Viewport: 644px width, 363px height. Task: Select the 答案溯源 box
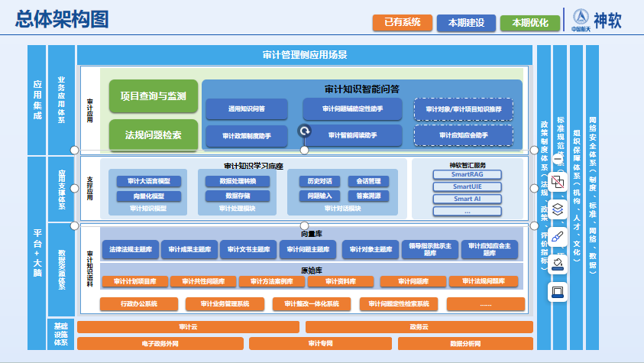tap(368, 196)
